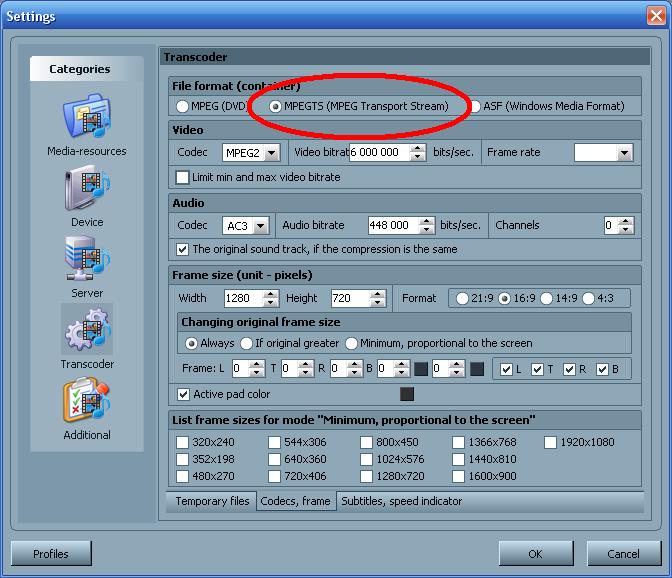The height and width of the screenshot is (578, 672).
Task: Increase the Frame B value
Action: click(402, 364)
